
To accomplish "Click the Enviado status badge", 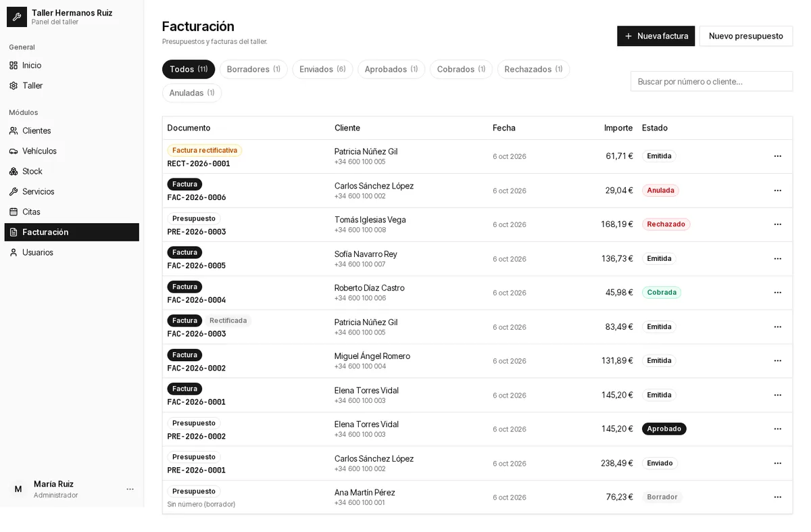I will pos(660,464).
